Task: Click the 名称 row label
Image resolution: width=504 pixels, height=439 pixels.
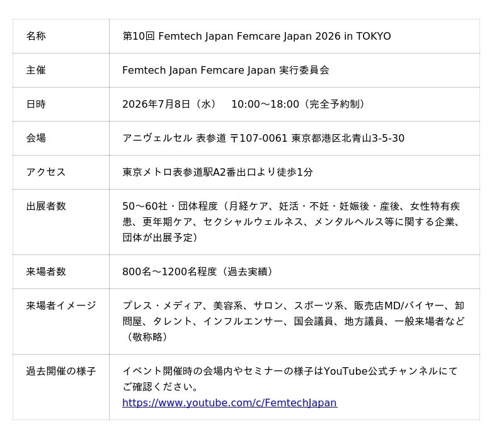Action: [x=36, y=36]
